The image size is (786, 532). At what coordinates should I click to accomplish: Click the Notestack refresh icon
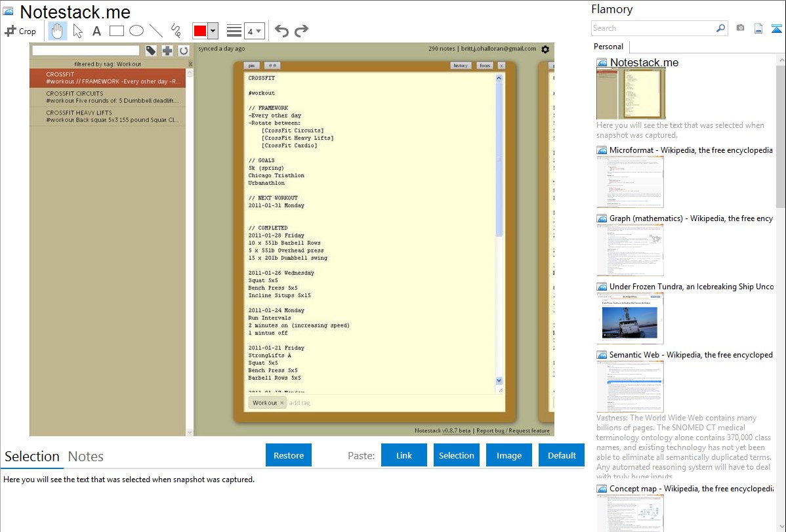(184, 50)
